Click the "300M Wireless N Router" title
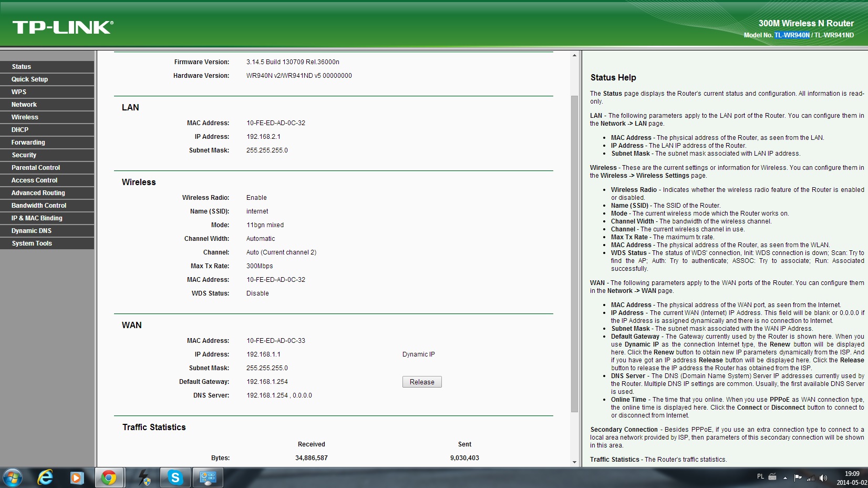 tap(806, 23)
